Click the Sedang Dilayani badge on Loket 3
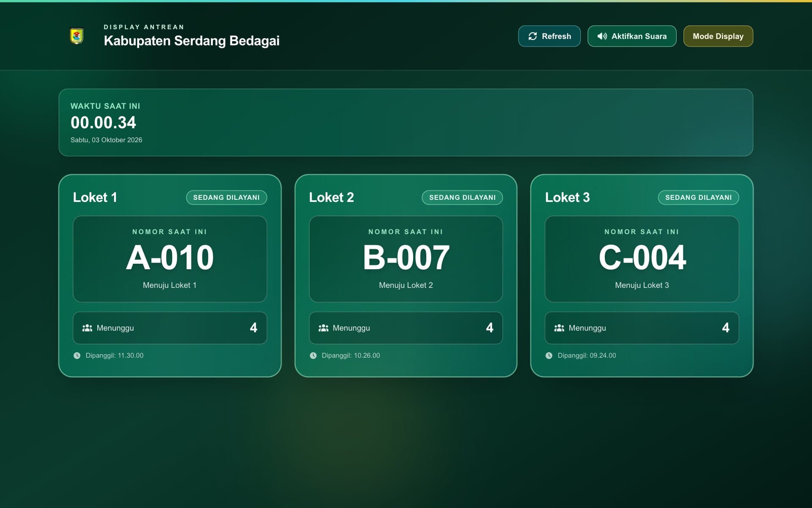The image size is (812, 508). [x=698, y=198]
